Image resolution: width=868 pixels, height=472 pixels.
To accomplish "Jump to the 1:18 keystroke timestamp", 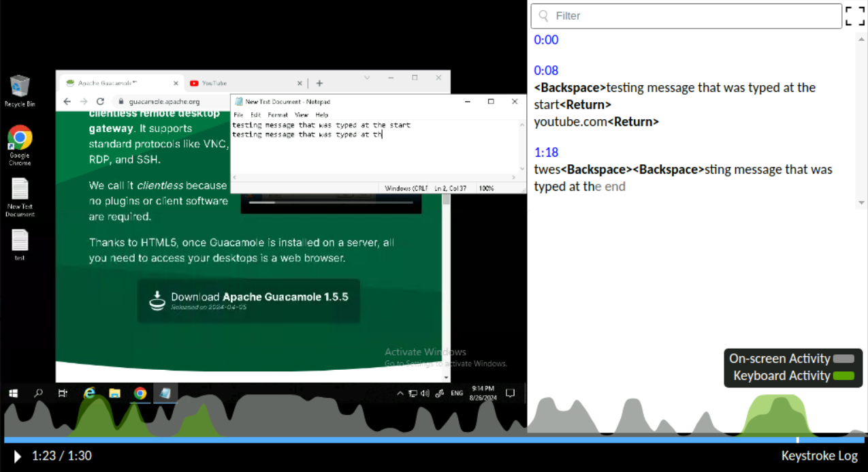I will pyautogui.click(x=546, y=152).
